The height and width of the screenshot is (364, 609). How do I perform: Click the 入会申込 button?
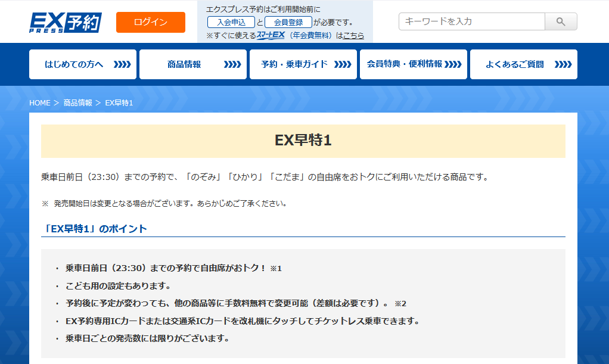click(x=231, y=22)
